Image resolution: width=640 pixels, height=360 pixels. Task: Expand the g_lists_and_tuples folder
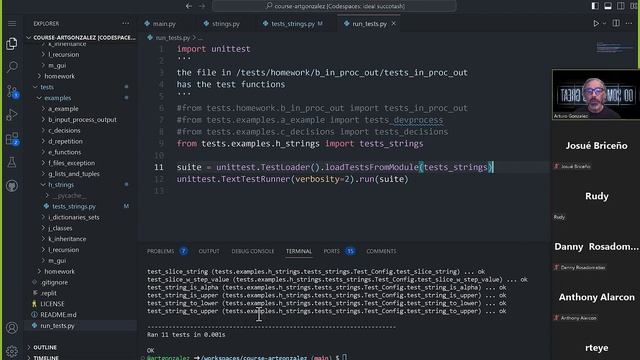(74, 173)
